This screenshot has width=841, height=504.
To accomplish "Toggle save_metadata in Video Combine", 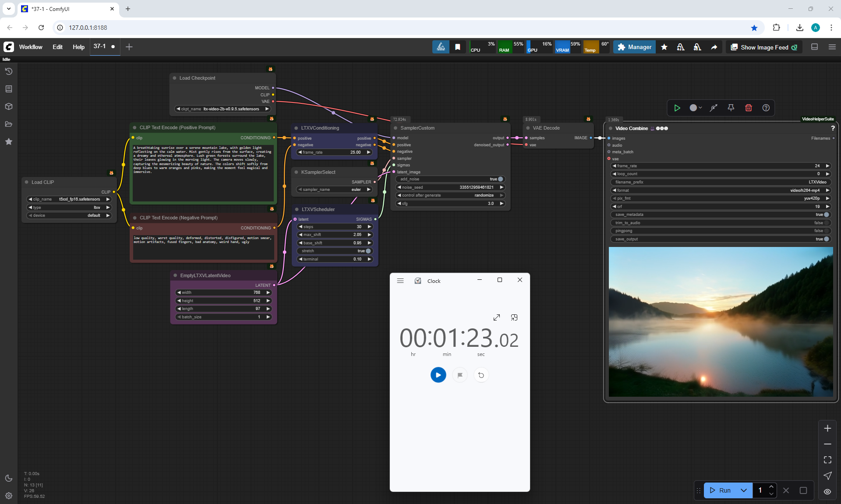I will click(x=826, y=215).
